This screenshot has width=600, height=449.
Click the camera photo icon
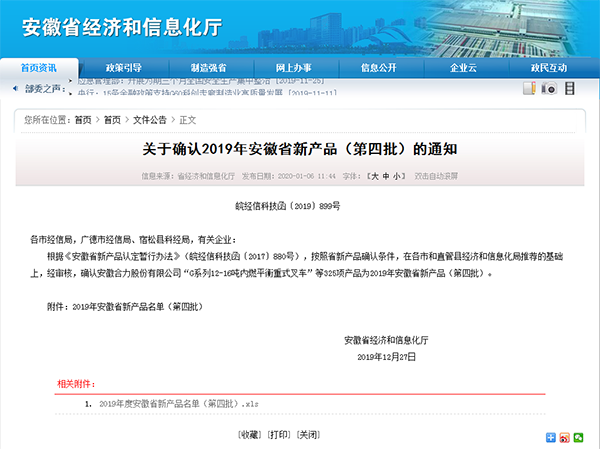549,88
